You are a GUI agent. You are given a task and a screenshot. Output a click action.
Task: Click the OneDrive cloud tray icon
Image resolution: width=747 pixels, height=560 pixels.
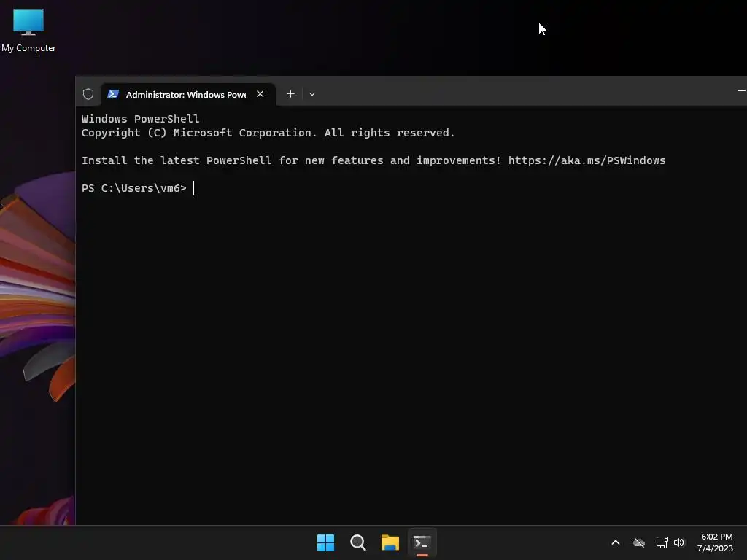(639, 542)
